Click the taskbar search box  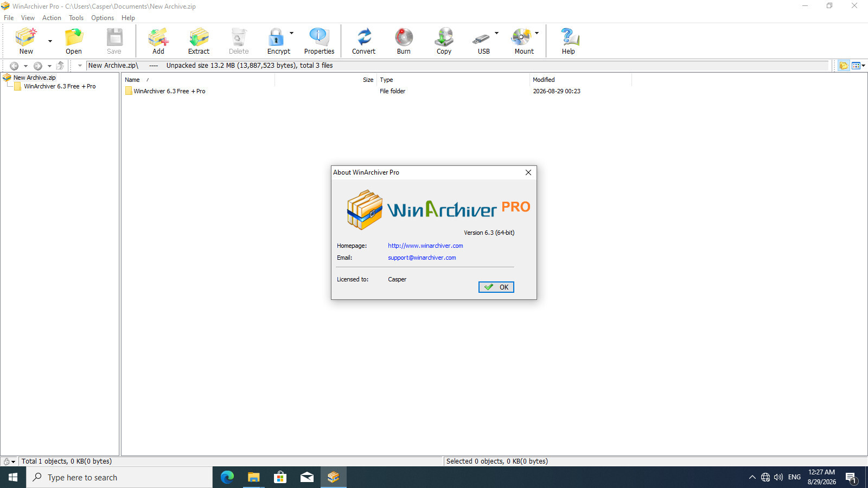(119, 477)
